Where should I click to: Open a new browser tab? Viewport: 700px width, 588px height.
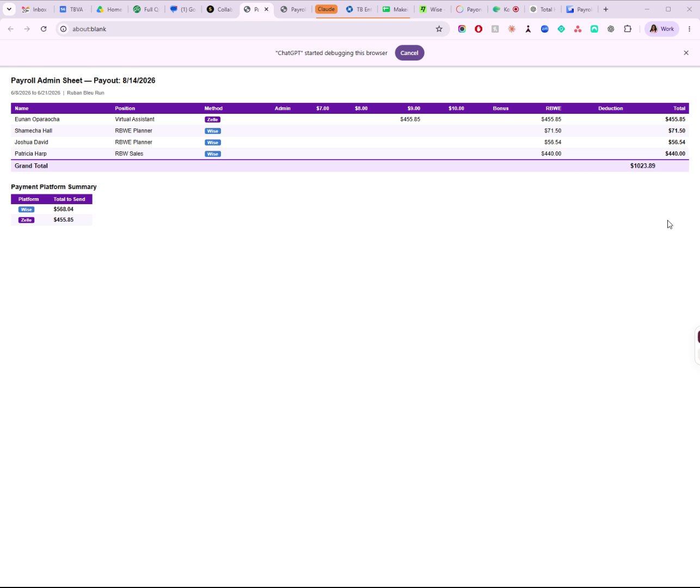(x=605, y=9)
